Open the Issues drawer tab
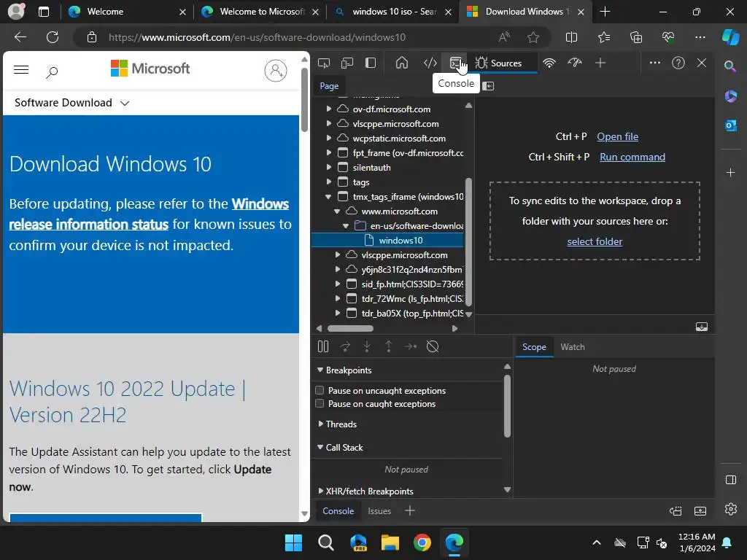The height and width of the screenshot is (560, 747). click(x=379, y=511)
